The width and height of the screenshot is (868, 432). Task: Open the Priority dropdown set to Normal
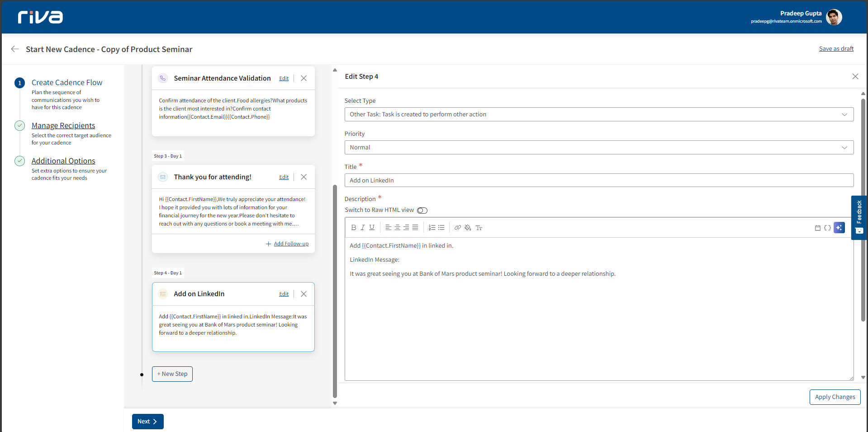(599, 148)
